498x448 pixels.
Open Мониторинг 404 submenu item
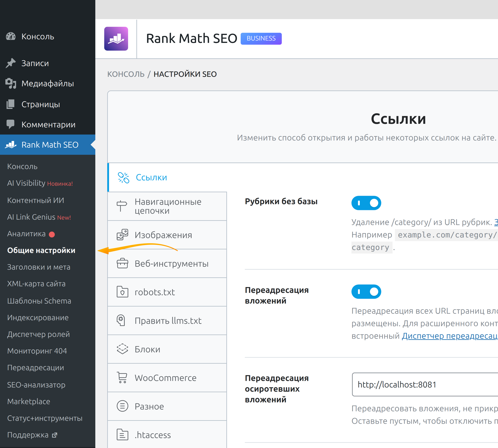(x=37, y=351)
